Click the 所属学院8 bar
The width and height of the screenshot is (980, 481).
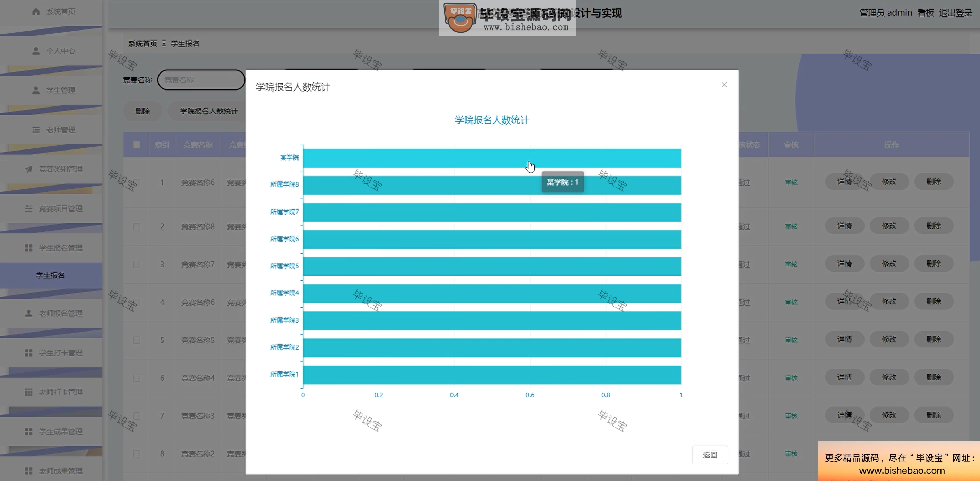(492, 185)
